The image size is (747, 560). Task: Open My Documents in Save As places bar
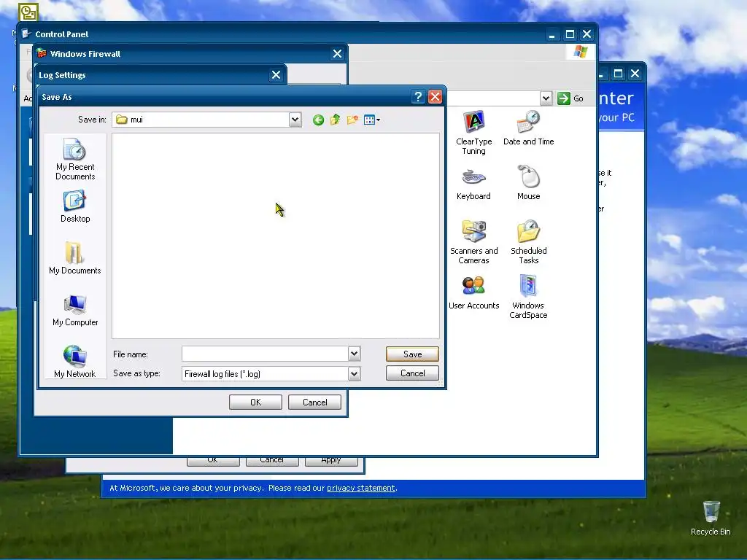(x=75, y=258)
